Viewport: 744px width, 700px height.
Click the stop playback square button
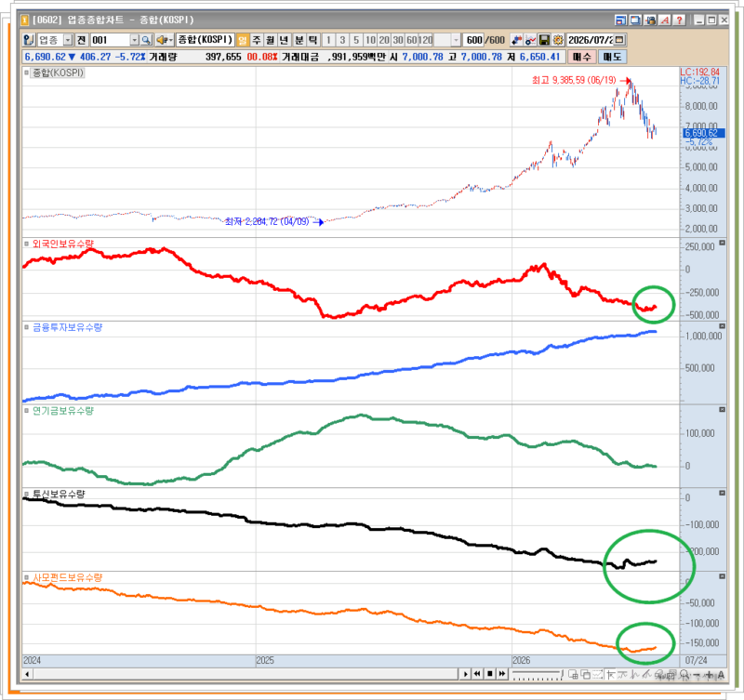pos(490,673)
